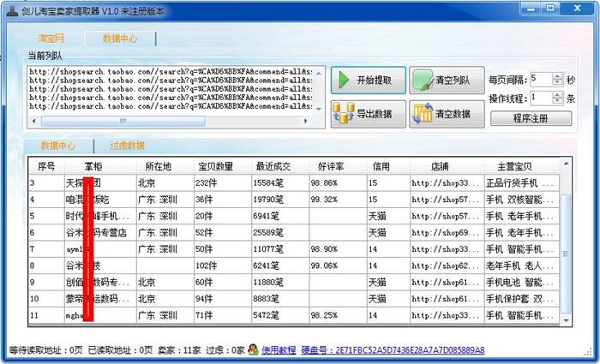600x364 pixels.
Task: Click the green play arrow icon
Action: point(344,80)
